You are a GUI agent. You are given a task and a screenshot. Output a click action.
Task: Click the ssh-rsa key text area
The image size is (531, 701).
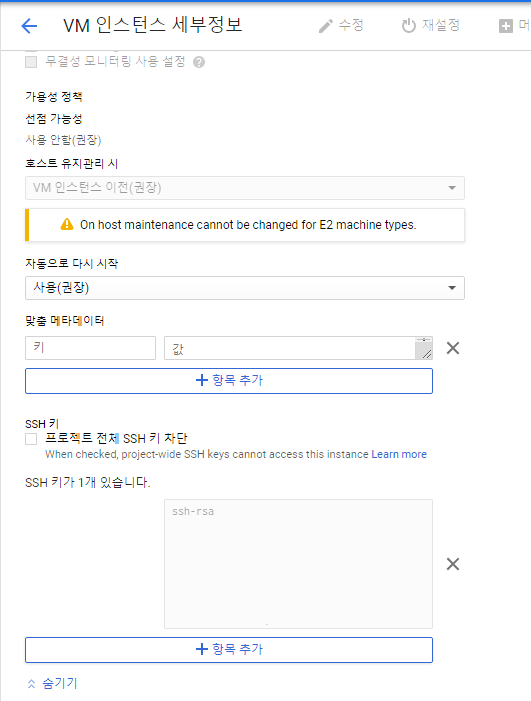[298, 564]
